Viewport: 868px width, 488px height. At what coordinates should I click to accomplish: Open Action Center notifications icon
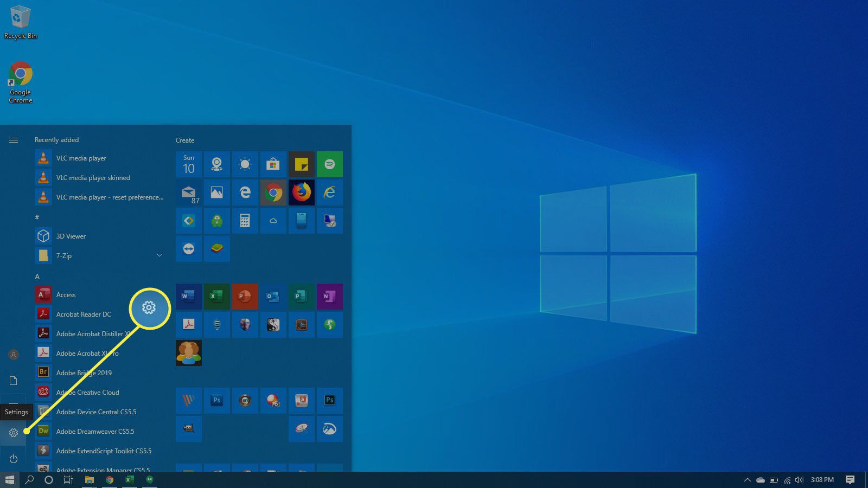(x=850, y=480)
